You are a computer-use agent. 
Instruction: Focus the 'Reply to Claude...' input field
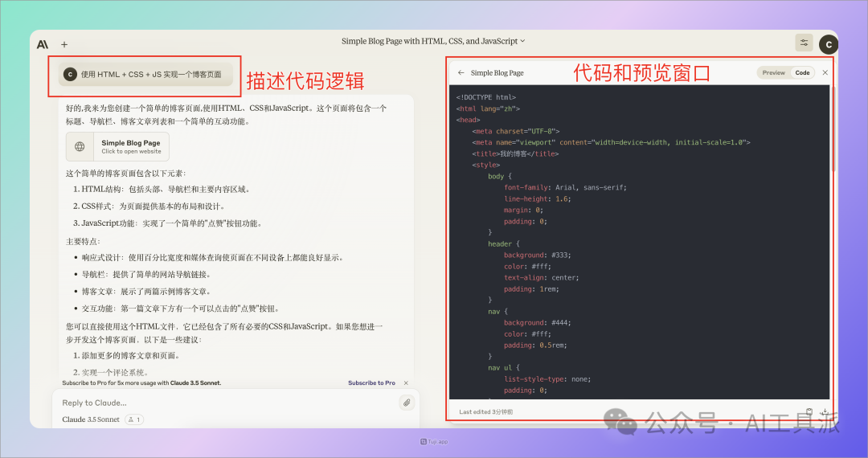click(x=225, y=403)
